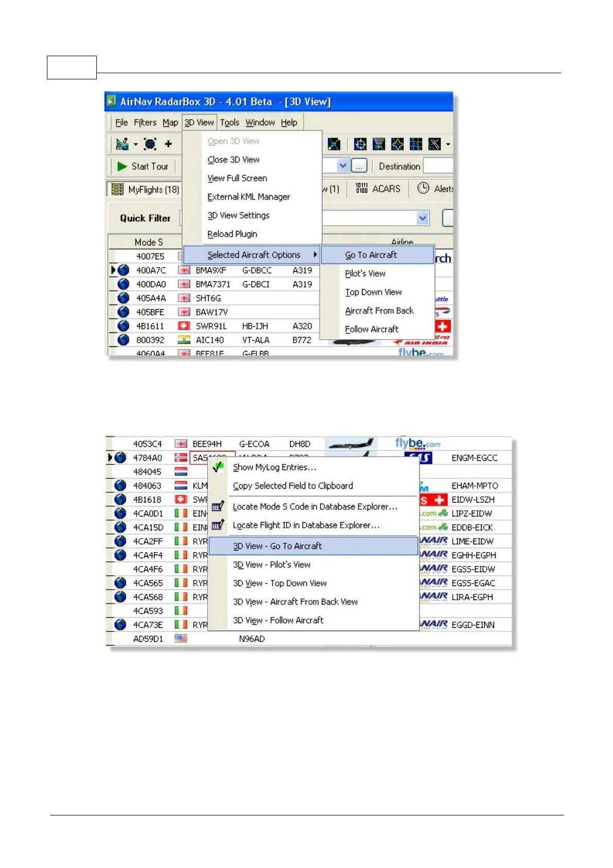The height and width of the screenshot is (868, 613).
Task: Click the grid map toolbar icon
Action: tap(416, 144)
